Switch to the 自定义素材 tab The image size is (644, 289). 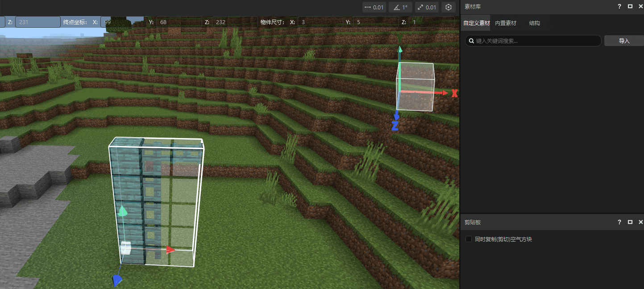476,23
